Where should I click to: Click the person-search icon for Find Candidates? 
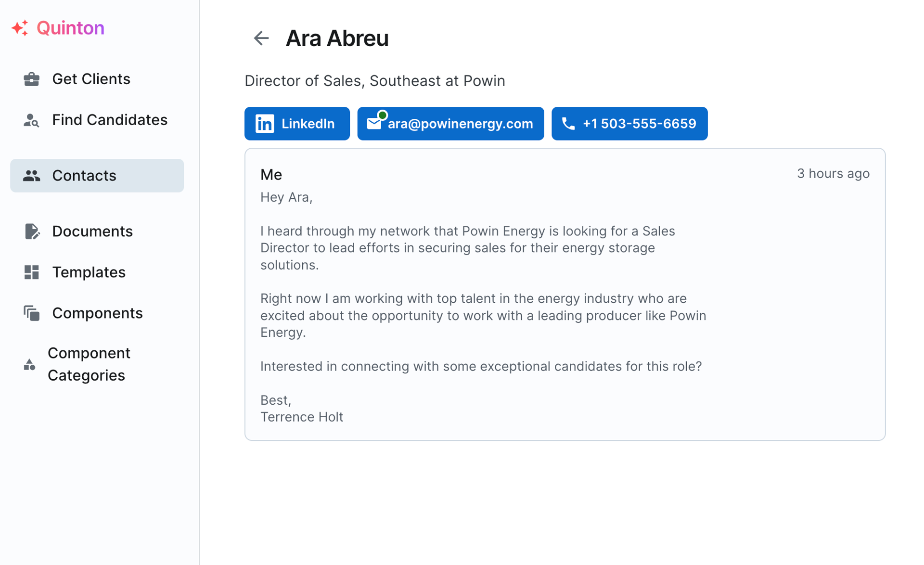coord(32,120)
